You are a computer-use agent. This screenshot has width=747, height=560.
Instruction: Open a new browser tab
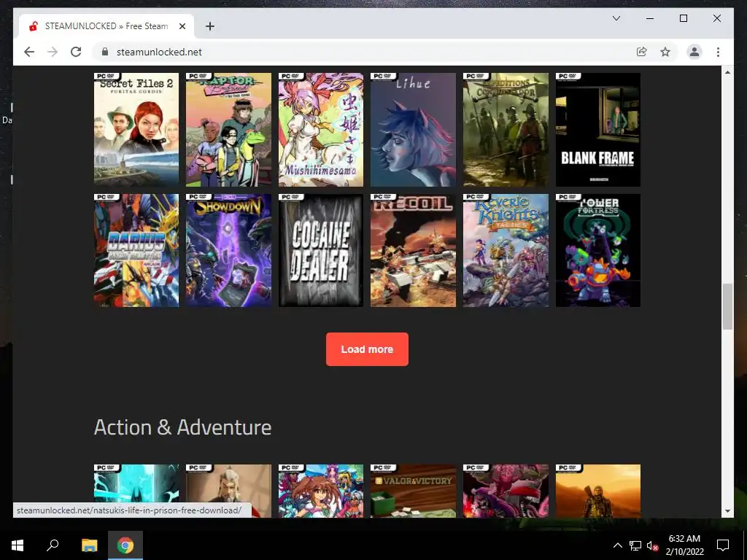(210, 26)
